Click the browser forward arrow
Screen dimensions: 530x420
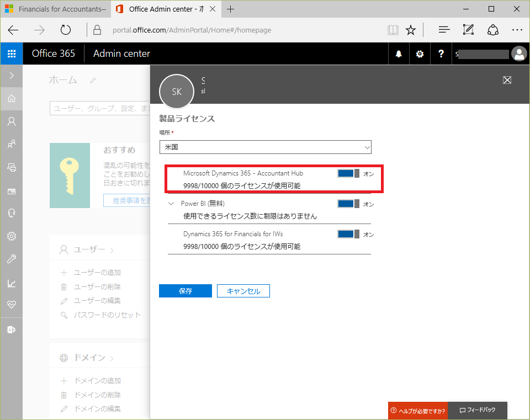pos(39,30)
